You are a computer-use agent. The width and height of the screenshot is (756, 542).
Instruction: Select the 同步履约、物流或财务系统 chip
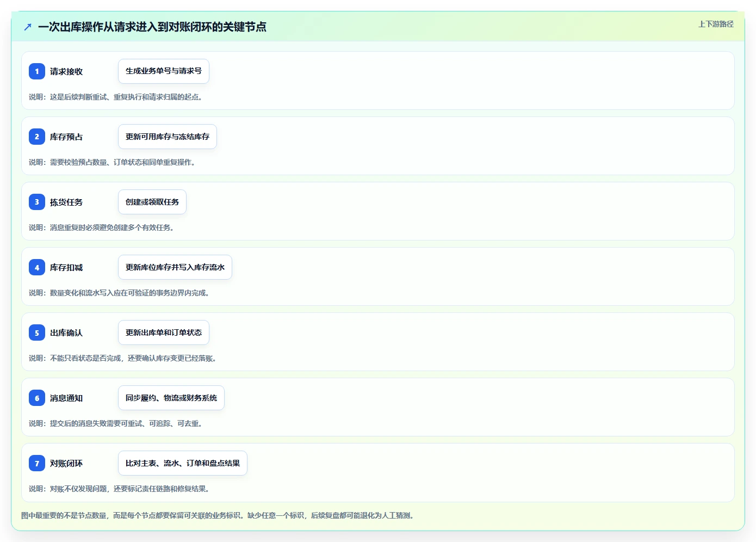[x=171, y=398]
